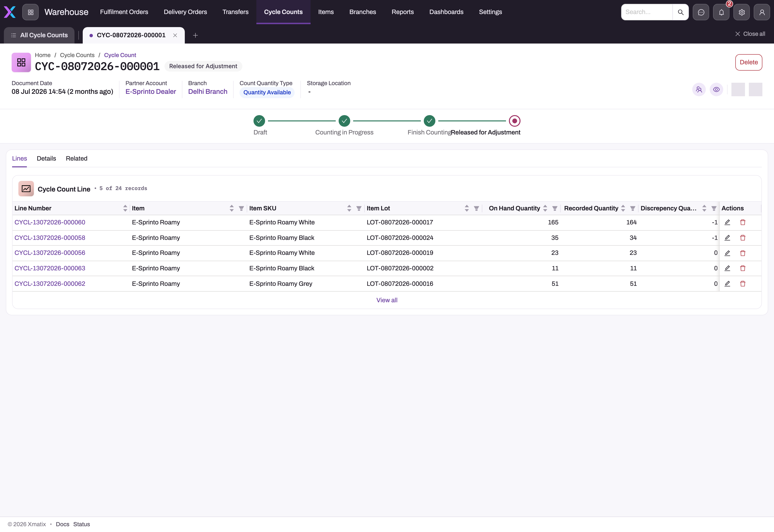The image size is (774, 532).
Task: Click the plus icon to add tab
Action: (195, 35)
